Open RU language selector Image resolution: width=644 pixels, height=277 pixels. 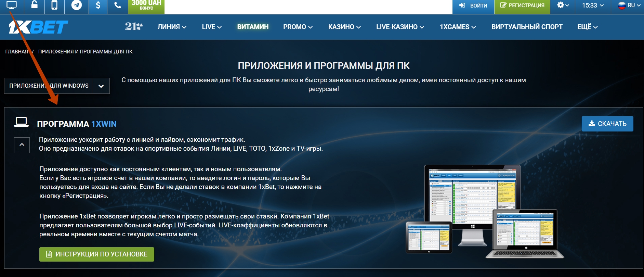point(629,5)
